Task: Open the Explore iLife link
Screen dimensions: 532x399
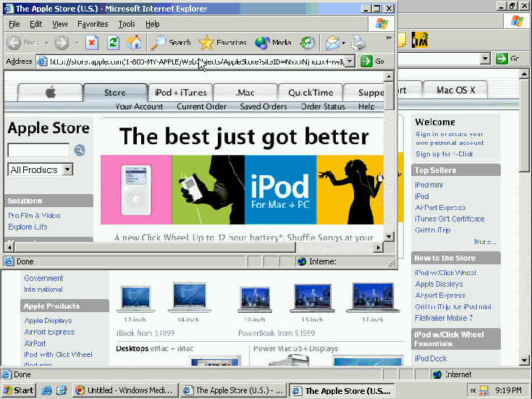Action: (28, 227)
